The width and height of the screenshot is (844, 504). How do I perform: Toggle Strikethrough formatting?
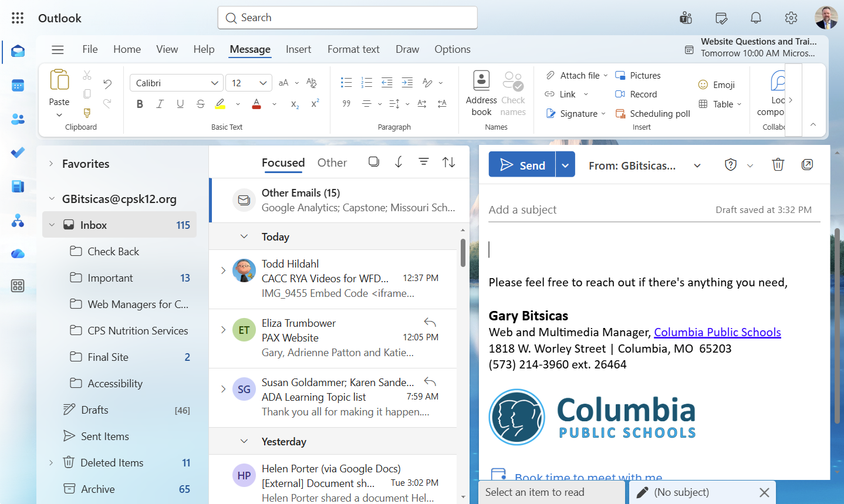click(x=201, y=104)
